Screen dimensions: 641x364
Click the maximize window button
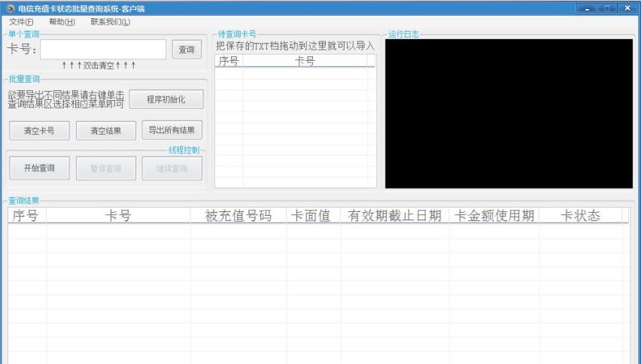[607, 8]
